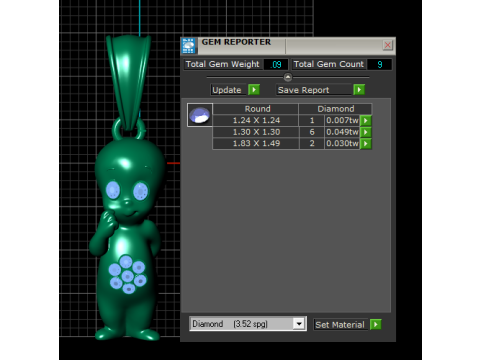Click the 0.049tw weight cell
The height and width of the screenshot is (360, 480).
pos(342,132)
